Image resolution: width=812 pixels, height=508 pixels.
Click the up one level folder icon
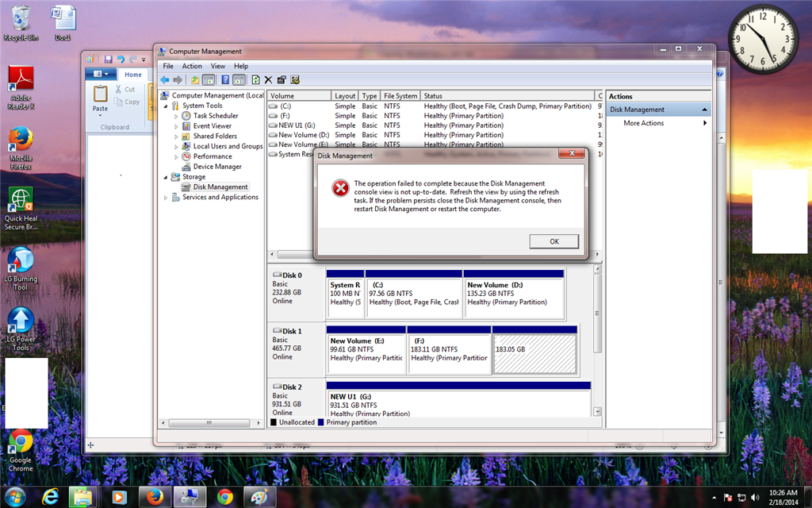click(195, 80)
